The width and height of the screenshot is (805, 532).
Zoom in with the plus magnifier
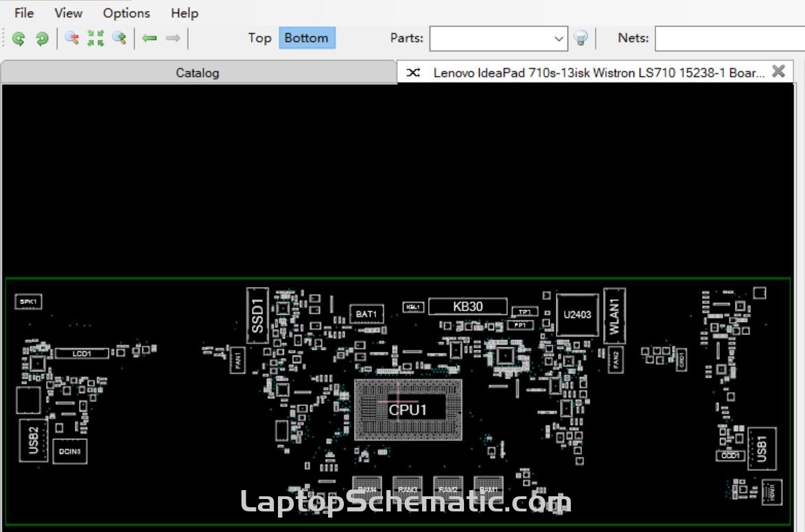pos(119,38)
